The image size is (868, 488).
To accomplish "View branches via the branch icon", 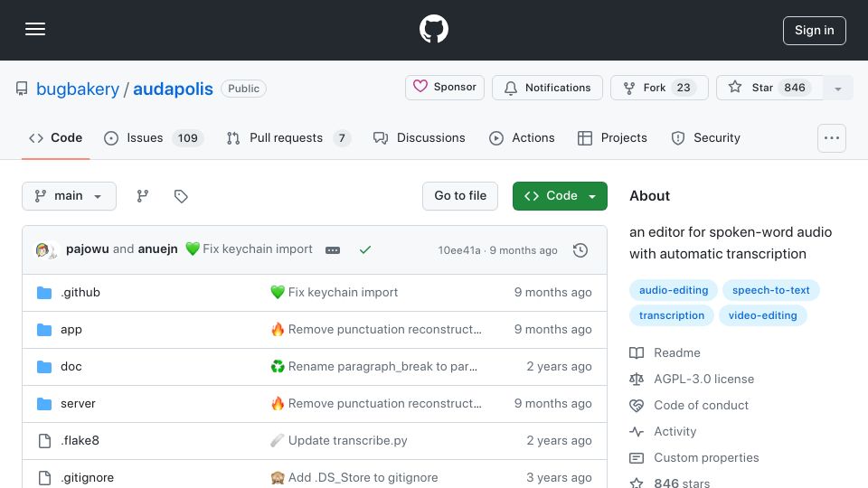I will pos(143,196).
